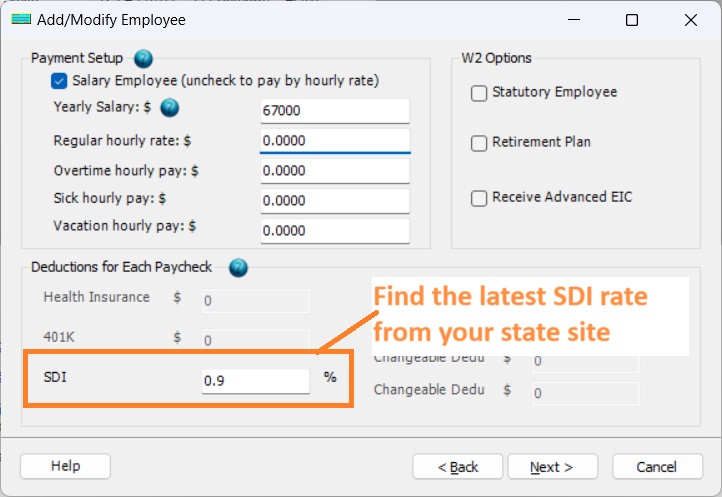Click the help icon beside Payment Setup
Viewport: 722px width, 497px height.
click(142, 58)
